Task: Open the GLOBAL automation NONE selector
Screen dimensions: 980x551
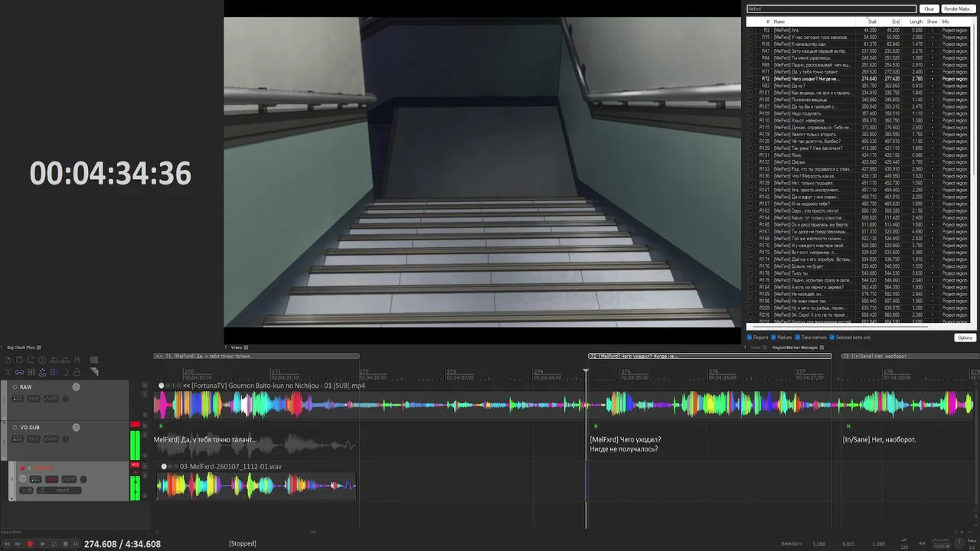Action: pos(941,546)
